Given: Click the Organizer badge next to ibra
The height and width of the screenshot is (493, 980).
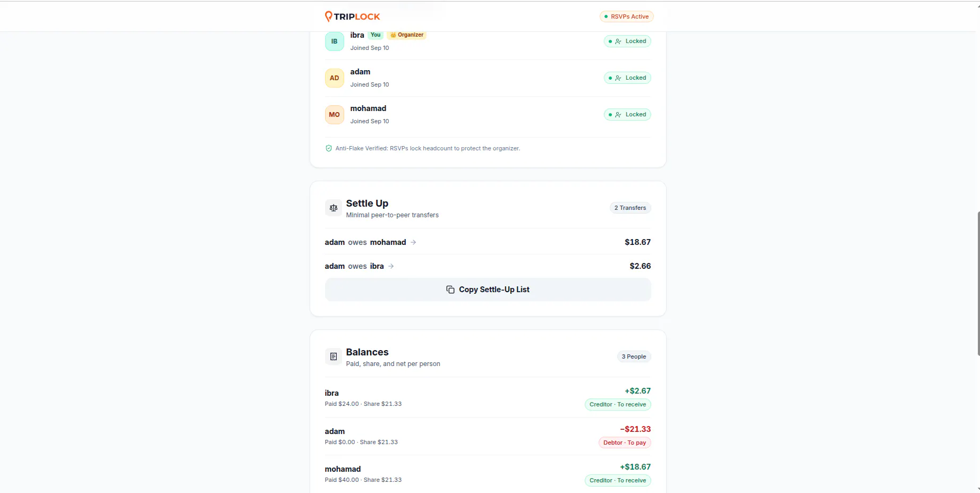Looking at the screenshot, I should (406, 35).
